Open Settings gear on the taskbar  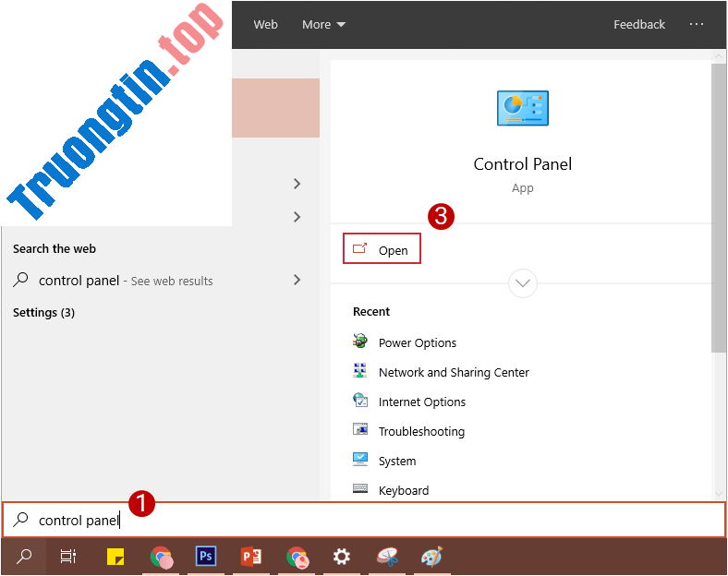pyautogui.click(x=341, y=556)
